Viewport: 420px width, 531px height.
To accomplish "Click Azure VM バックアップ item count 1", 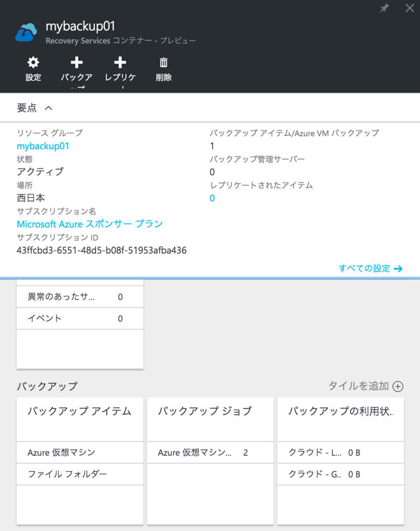I will 212,146.
